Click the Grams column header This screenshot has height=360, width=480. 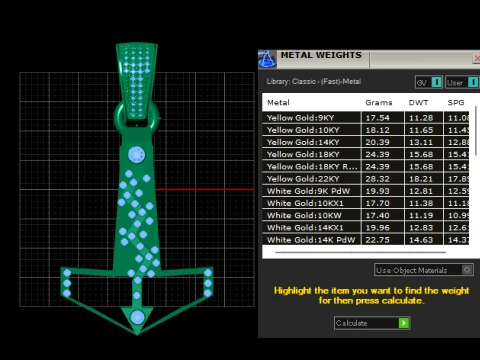(x=379, y=103)
